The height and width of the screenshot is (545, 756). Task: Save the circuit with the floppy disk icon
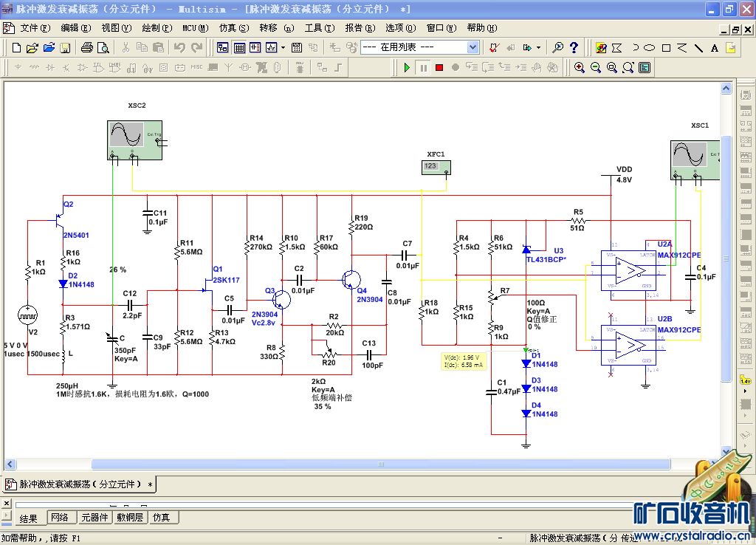(x=65, y=47)
